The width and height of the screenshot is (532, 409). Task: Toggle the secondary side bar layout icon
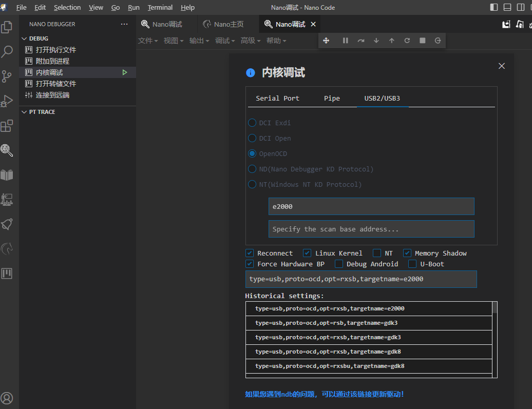(521, 7)
